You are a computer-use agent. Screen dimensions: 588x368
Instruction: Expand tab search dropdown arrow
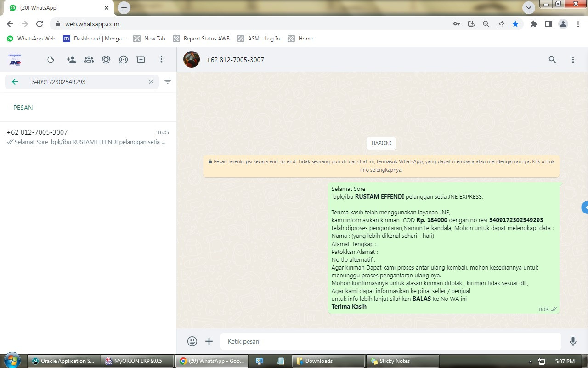coord(529,7)
